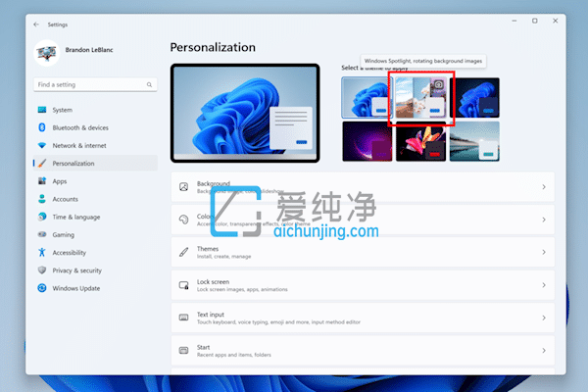This screenshot has width=588, height=392.
Task: Open Time & language settings
Action: [95, 217]
